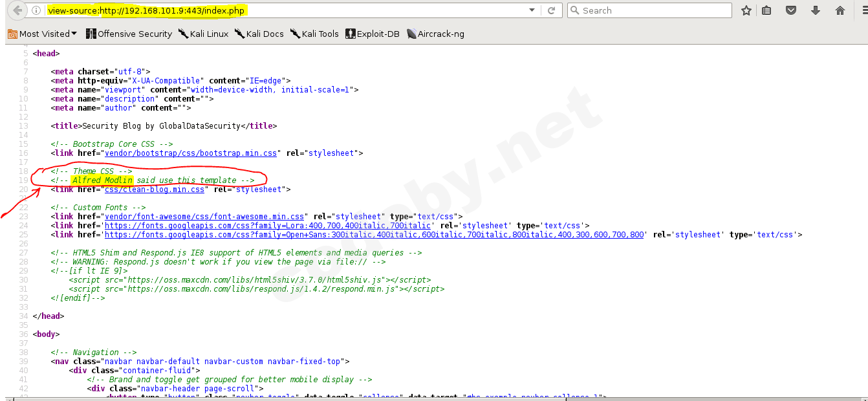Open the site identity info icon
Image resolution: width=868 pixels, height=401 pixels.
(x=36, y=10)
